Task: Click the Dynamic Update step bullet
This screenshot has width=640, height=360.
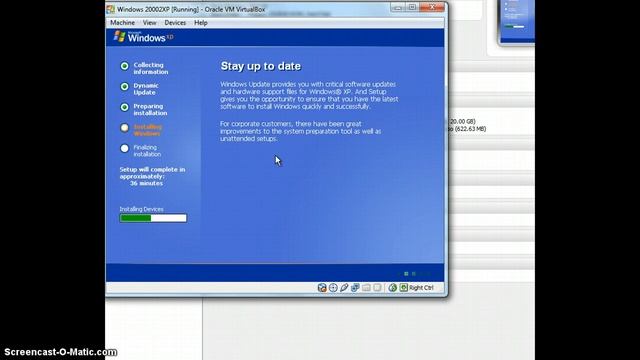Action: click(124, 87)
